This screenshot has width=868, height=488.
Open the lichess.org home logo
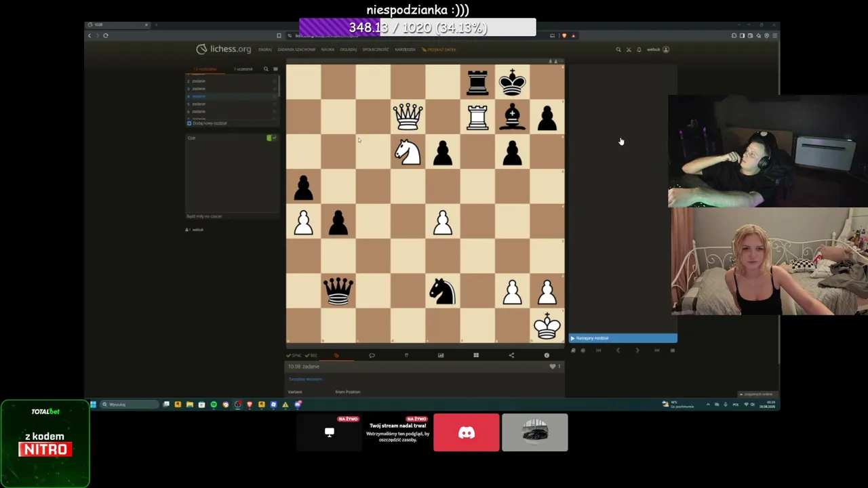224,49
